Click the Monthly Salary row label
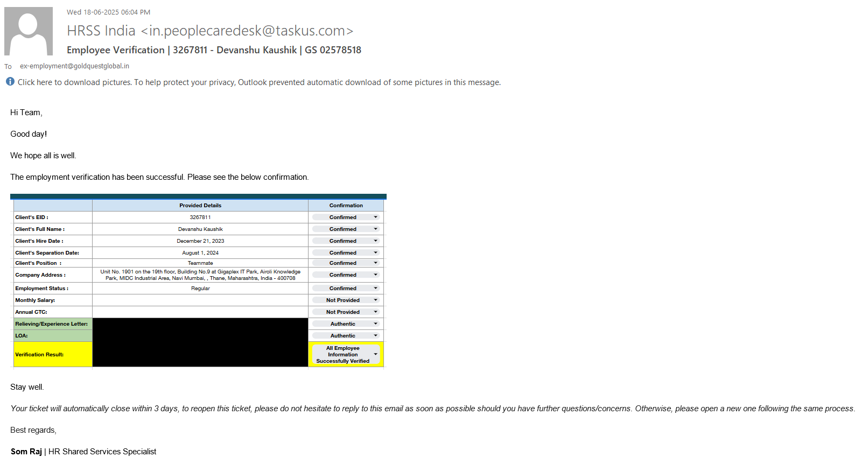This screenshot has width=868, height=464. coord(35,300)
